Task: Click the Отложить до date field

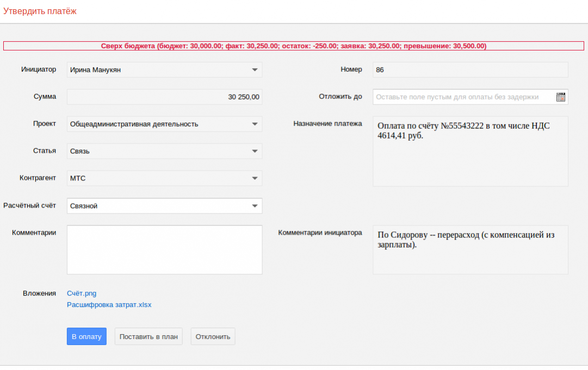Action: (x=462, y=97)
